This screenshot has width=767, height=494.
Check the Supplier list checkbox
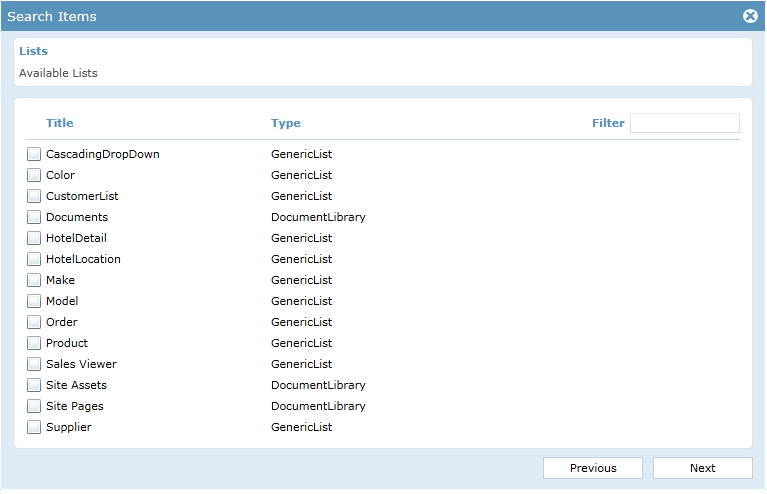coord(34,427)
